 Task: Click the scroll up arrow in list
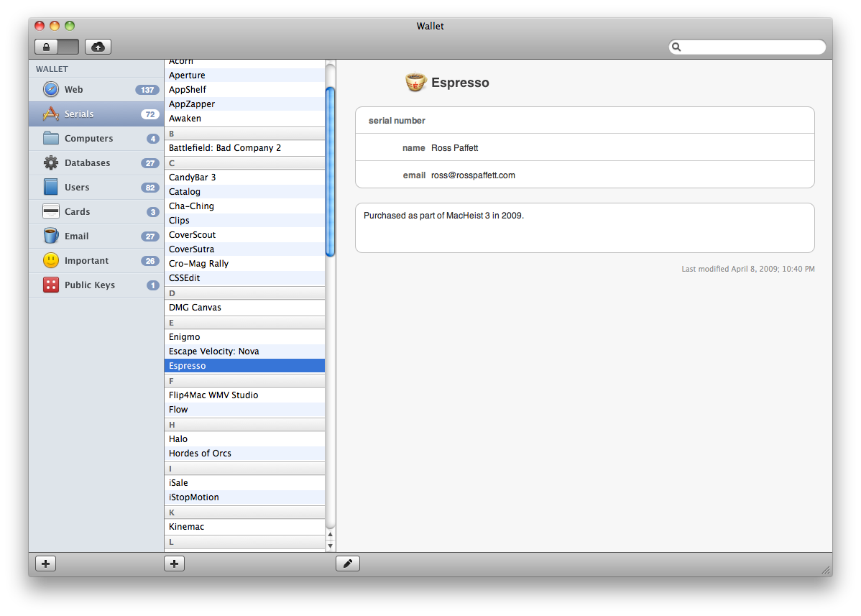click(x=331, y=534)
